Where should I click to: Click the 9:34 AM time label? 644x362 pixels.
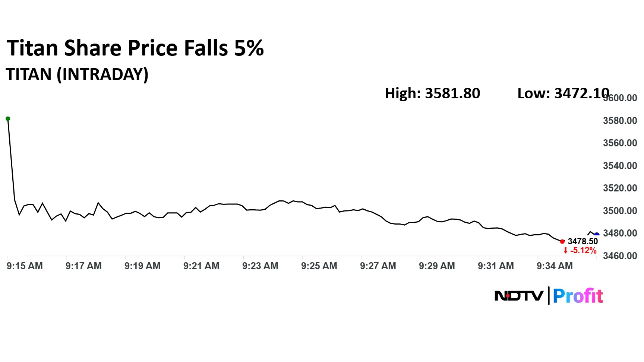coord(555,266)
